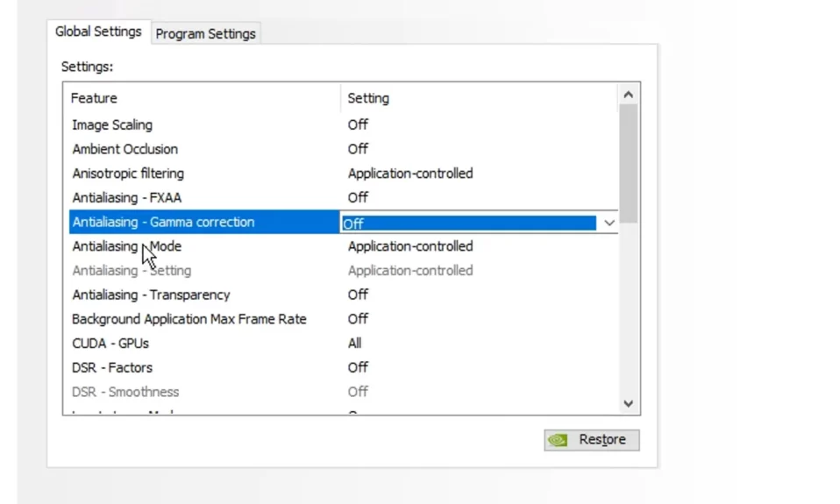Click the vertical scrollbar thumb
Image resolution: width=840 pixels, height=504 pixels.
coord(629,163)
